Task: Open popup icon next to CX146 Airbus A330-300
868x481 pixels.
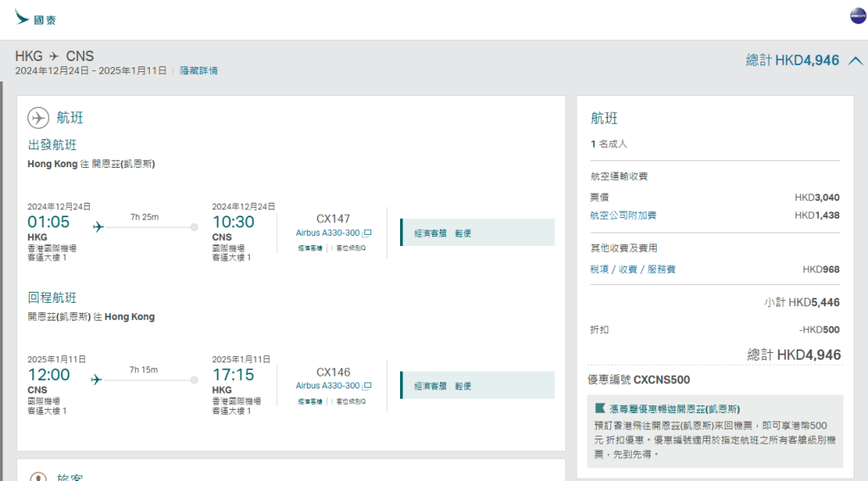Action: pyautogui.click(x=368, y=386)
